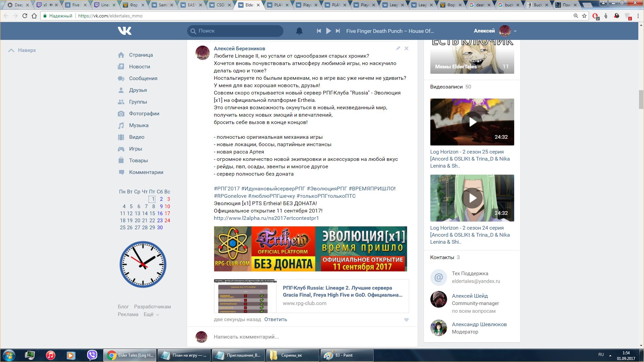Follow the l2alpha.ru contest link

click(x=266, y=218)
